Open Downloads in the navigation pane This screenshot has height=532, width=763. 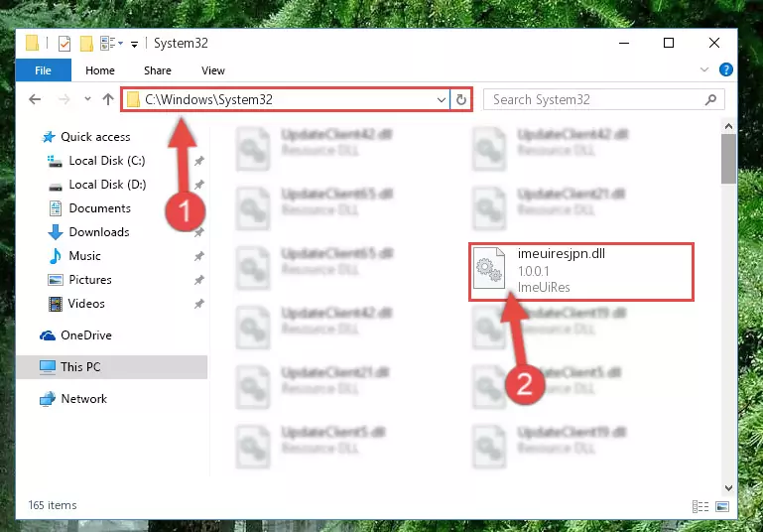pos(99,232)
